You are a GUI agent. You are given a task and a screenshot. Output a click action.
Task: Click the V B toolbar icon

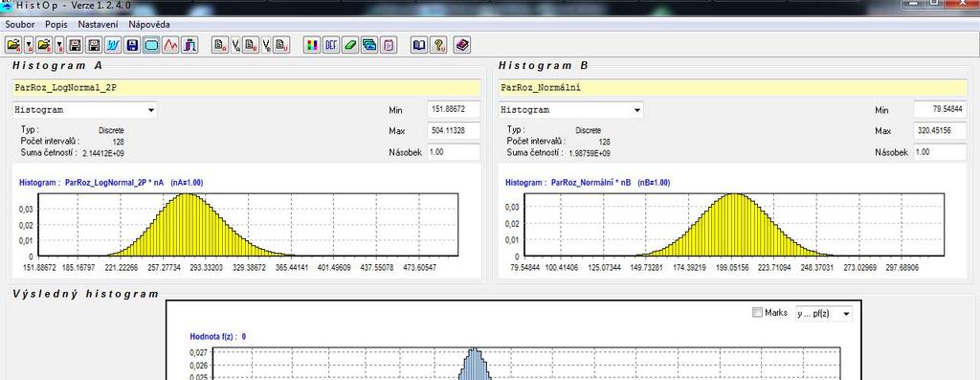point(266,45)
